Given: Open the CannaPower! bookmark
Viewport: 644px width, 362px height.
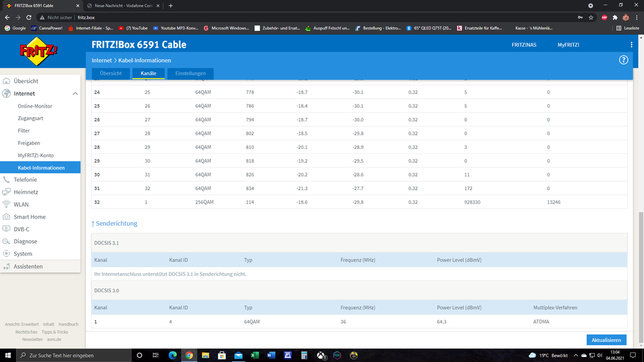Looking at the screenshot, I should [47, 28].
